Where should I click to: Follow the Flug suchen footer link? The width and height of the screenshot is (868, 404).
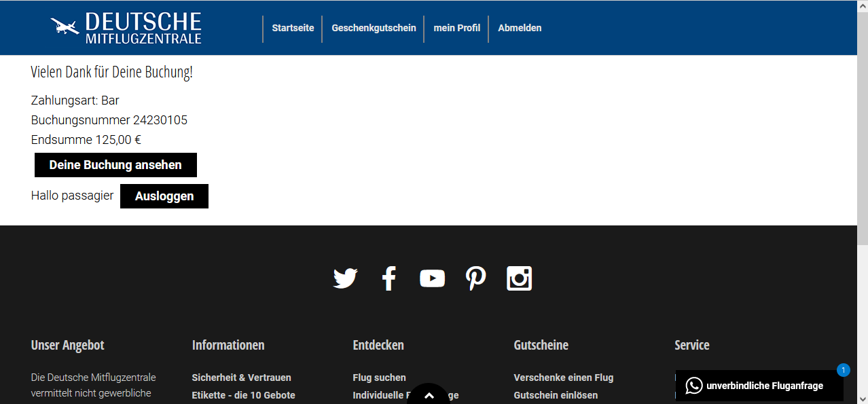[379, 378]
